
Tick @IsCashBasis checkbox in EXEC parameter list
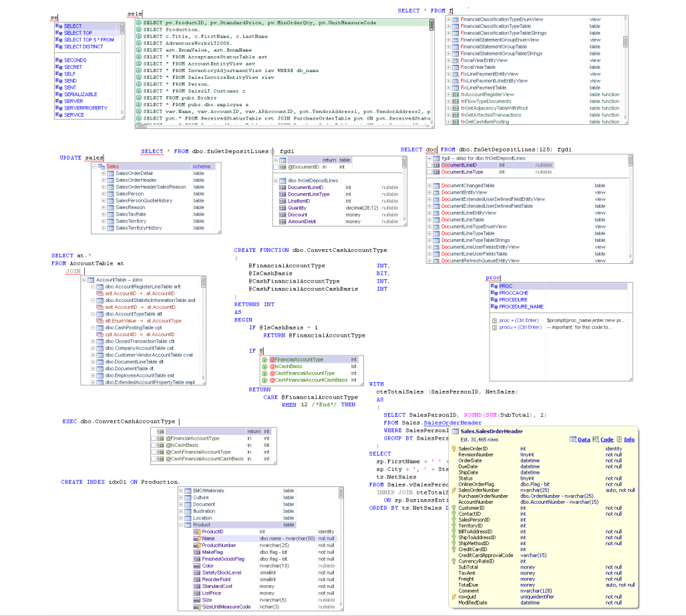[154, 446]
